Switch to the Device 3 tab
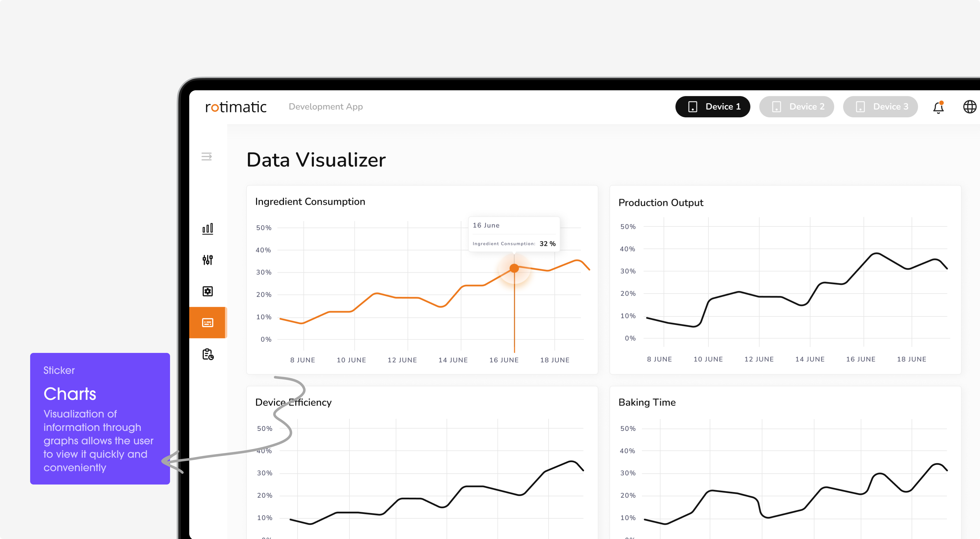The width and height of the screenshot is (980, 539). tap(880, 106)
